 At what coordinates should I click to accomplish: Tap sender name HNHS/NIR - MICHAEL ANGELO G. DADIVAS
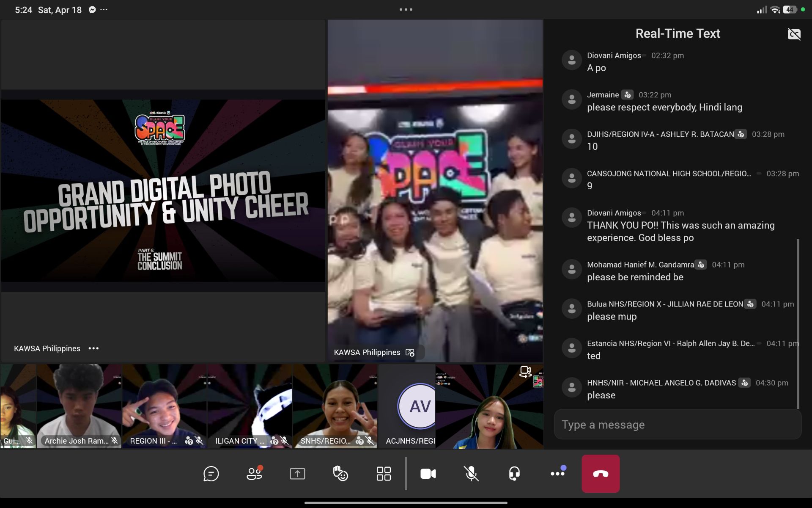click(661, 383)
